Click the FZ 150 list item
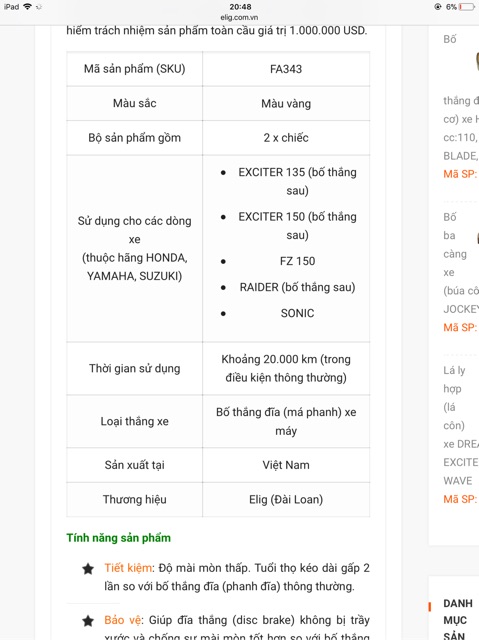The image size is (479, 640). (297, 261)
